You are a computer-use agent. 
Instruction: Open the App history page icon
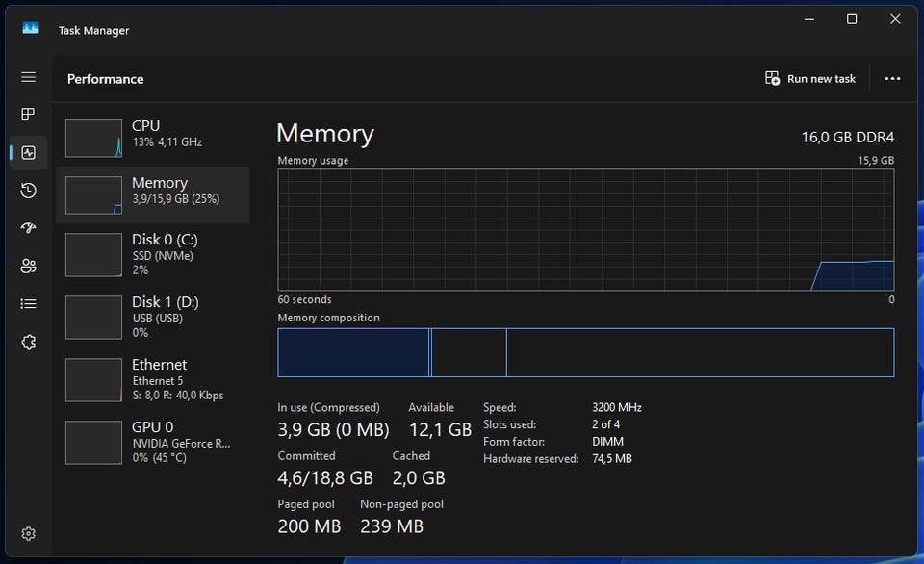pos(28,191)
